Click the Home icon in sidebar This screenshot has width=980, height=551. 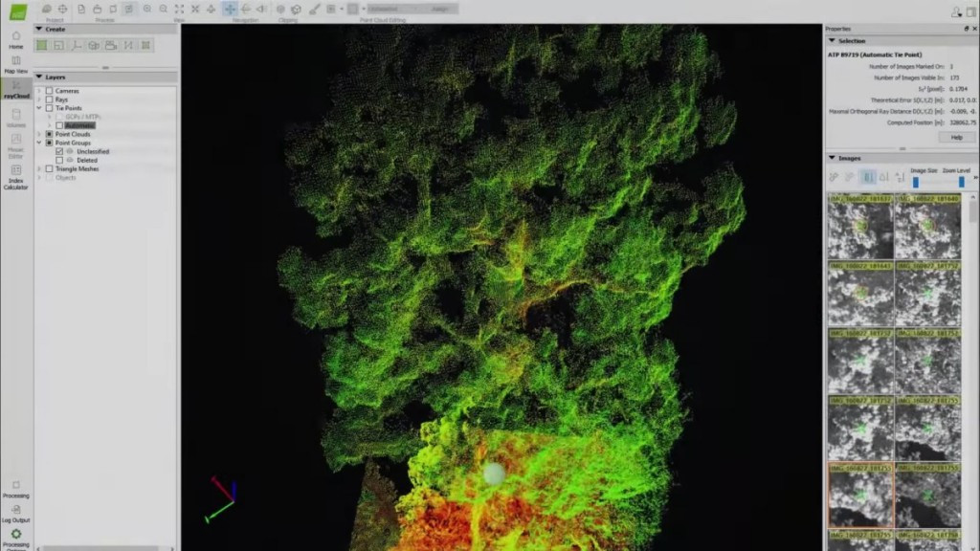[15, 39]
